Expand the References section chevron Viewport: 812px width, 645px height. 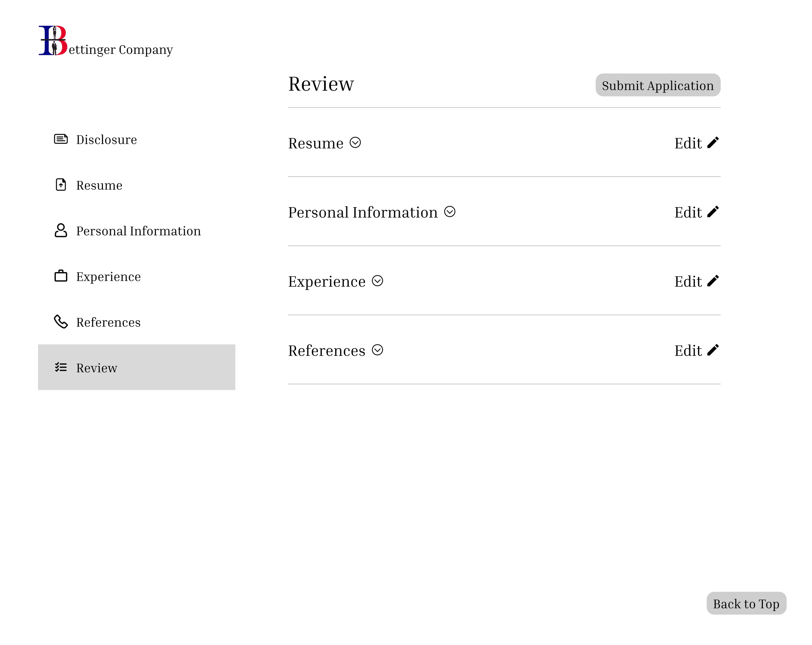click(x=377, y=350)
